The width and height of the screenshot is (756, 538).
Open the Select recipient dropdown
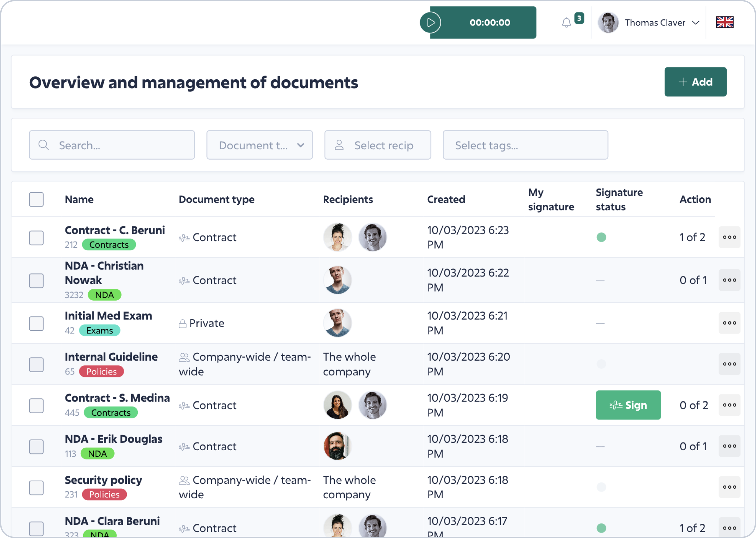378,145
